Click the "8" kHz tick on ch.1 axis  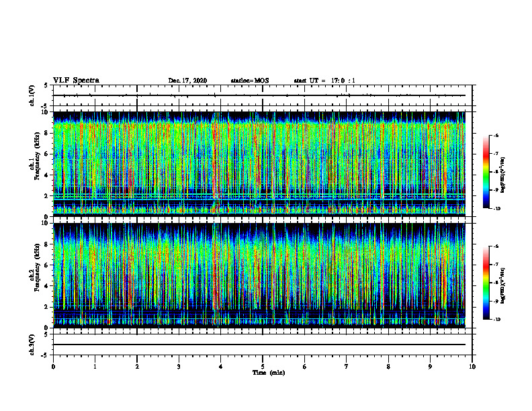47,133
